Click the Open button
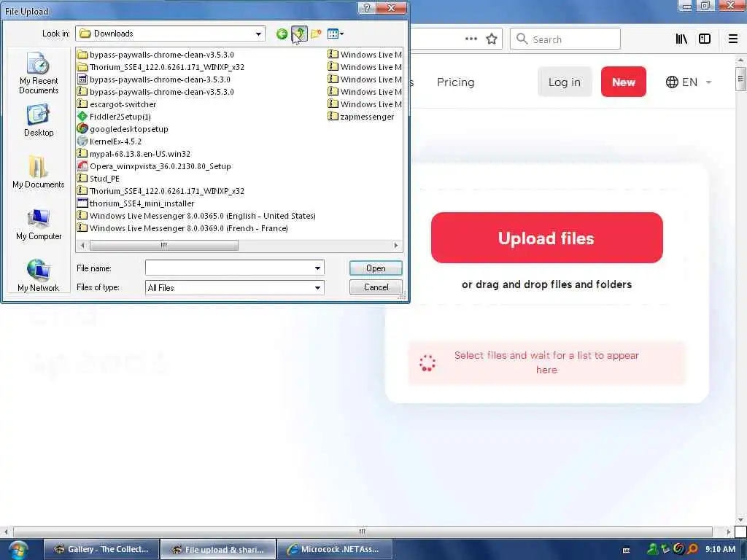The height and width of the screenshot is (560, 747). click(x=376, y=268)
